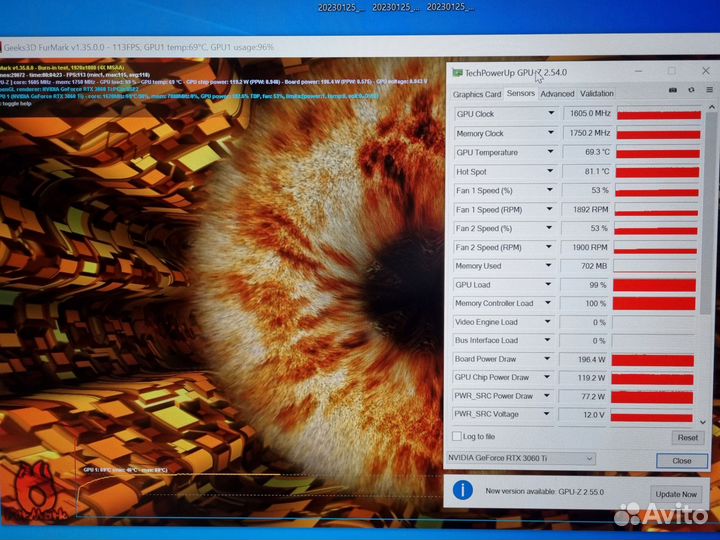The width and height of the screenshot is (720, 540).
Task: Open the PWR_SRC Voltage dropdown
Action: pos(546,413)
